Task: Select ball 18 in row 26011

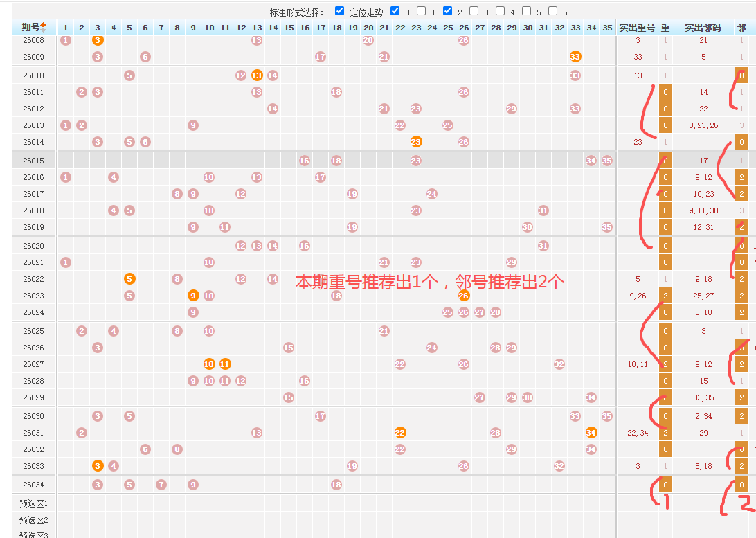Action: tap(336, 92)
